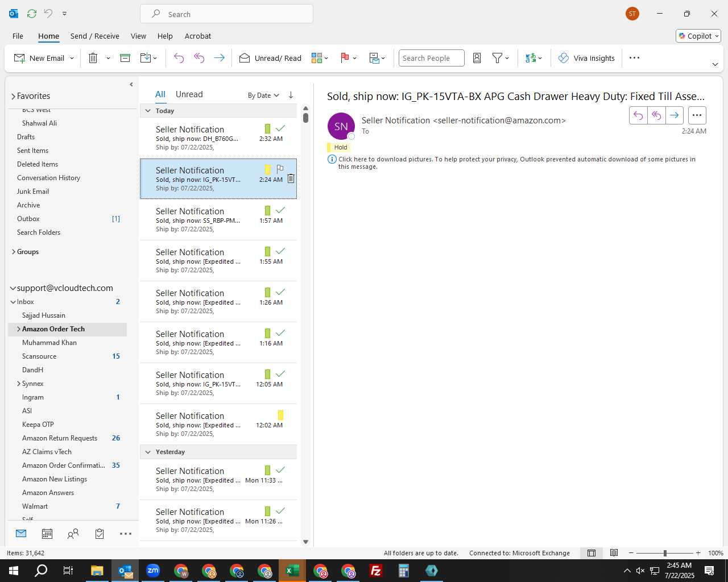The width and height of the screenshot is (728, 582).
Task: Click the yellow category swatch on 12:02 AM message
Action: [280, 415]
